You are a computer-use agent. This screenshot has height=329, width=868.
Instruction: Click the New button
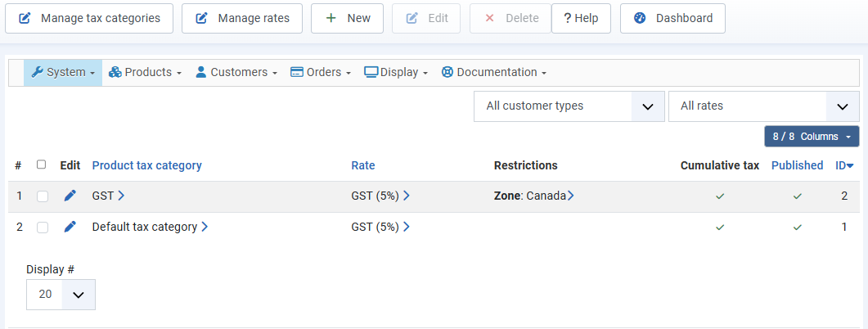point(347,18)
